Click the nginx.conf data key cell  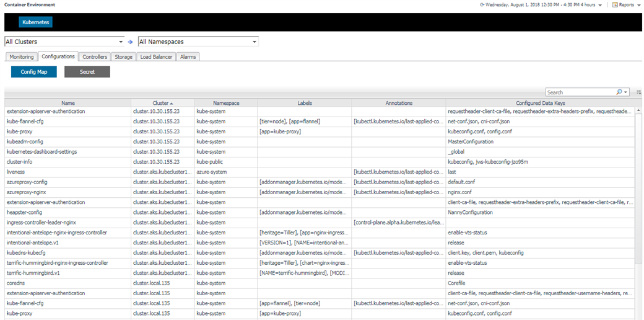click(x=540, y=192)
